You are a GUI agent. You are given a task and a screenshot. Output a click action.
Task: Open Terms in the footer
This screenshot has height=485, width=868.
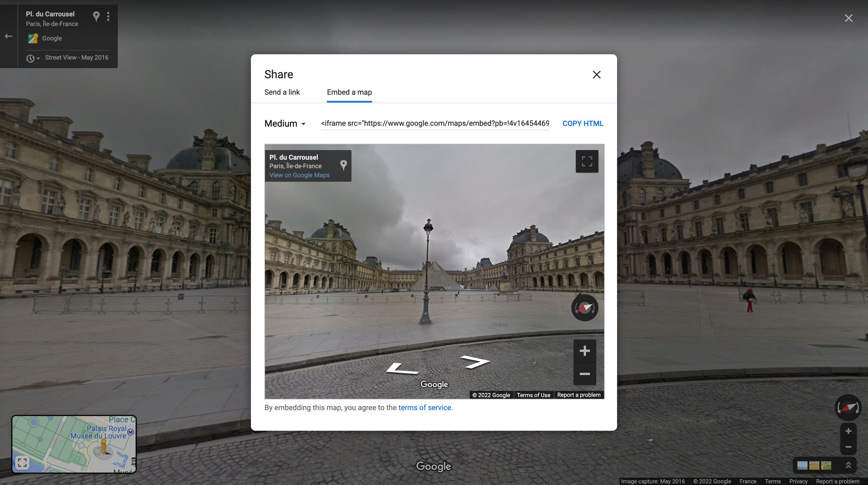773,481
